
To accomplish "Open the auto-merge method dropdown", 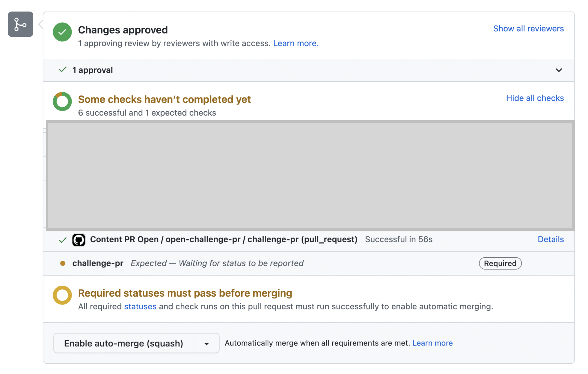I will pos(206,343).
